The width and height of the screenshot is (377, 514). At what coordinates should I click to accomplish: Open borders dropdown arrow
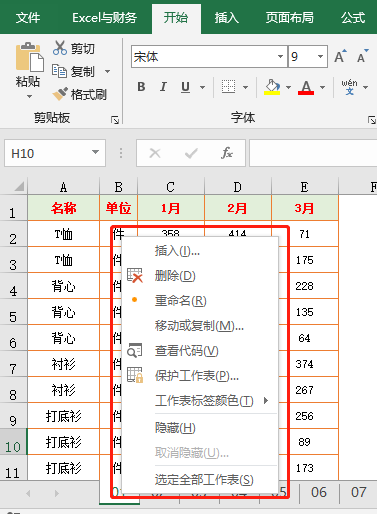[x=245, y=87]
